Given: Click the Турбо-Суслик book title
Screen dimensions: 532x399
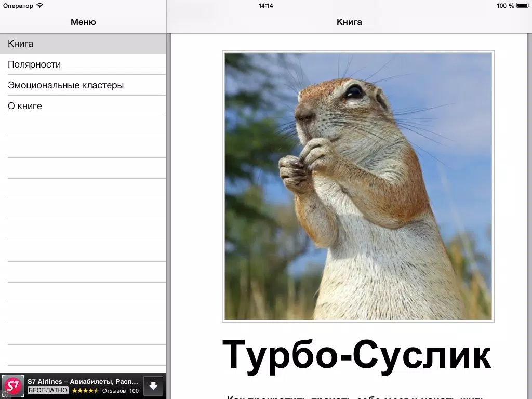Looking at the screenshot, I should 356,355.
